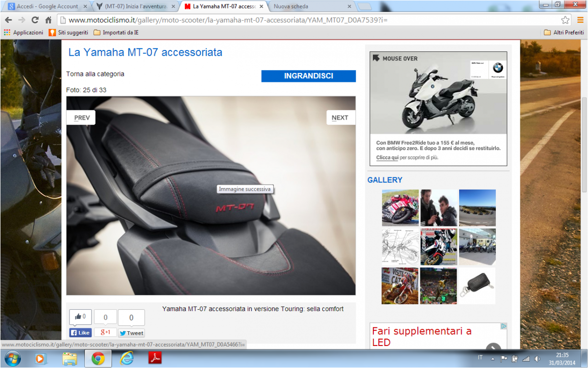Screen dimensions: 588x368
Task: Click Torna alla categoria link
Action: (x=95, y=74)
